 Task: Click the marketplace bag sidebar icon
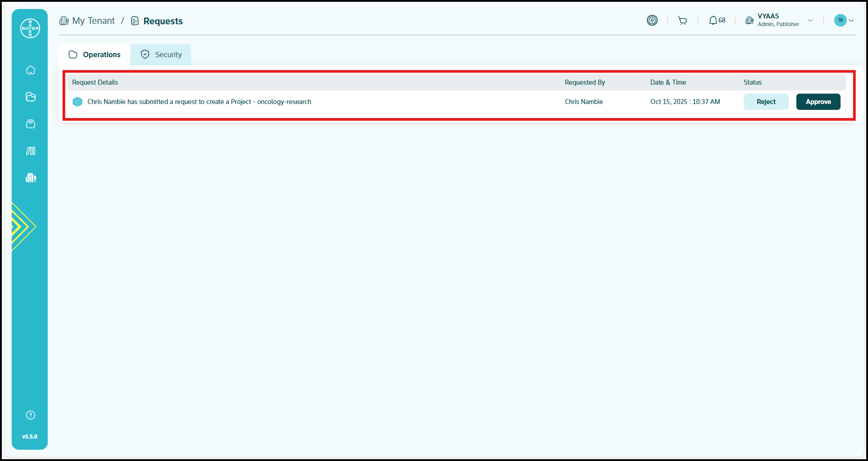[x=31, y=124]
